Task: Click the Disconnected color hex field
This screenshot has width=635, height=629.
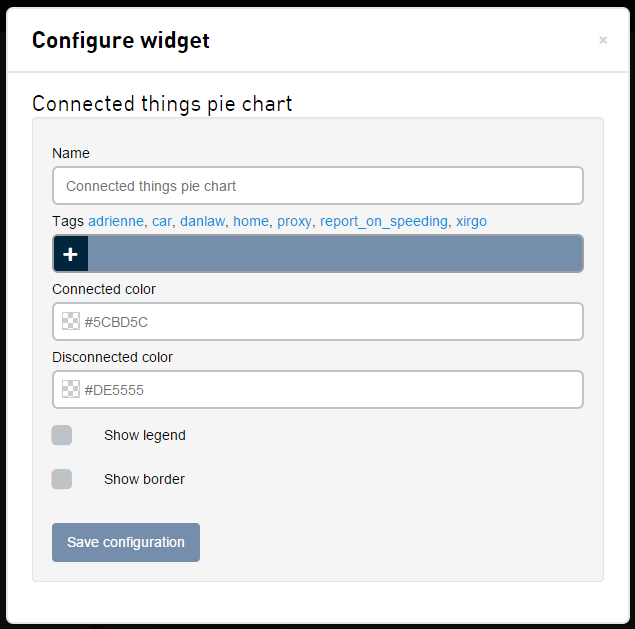Action: [330, 390]
